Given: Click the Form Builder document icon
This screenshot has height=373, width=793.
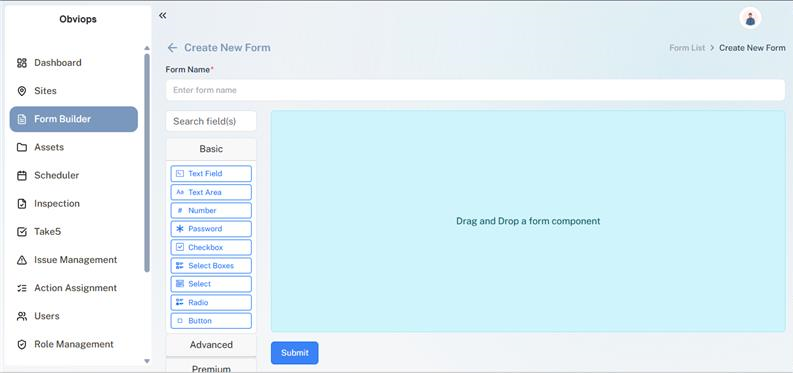Looking at the screenshot, I should click(21, 119).
